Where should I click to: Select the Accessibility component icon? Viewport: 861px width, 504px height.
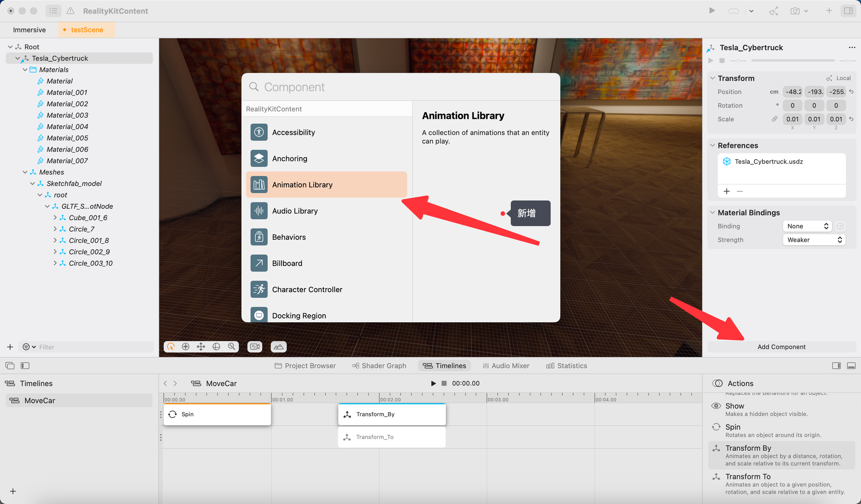[259, 132]
